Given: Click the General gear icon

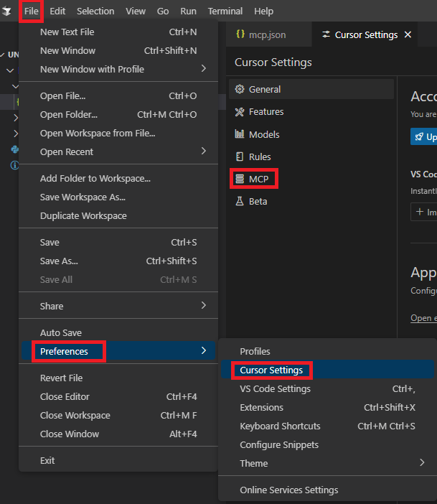Looking at the screenshot, I should [240, 89].
